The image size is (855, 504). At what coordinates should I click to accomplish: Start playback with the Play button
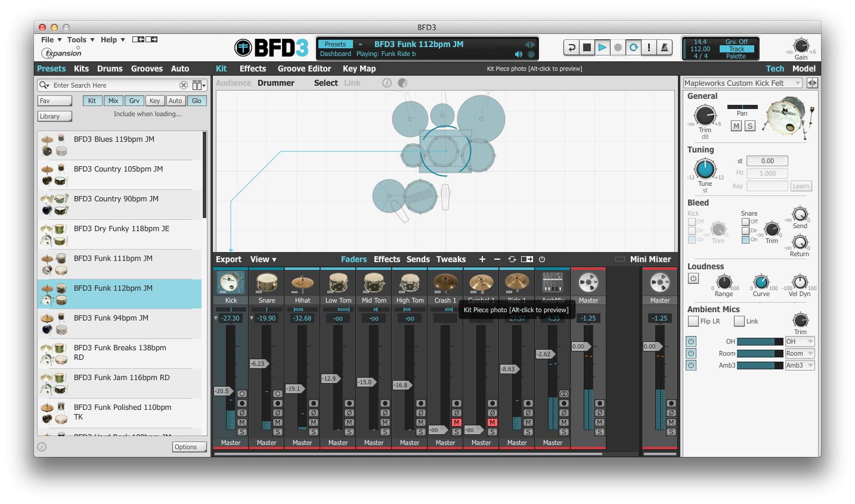click(602, 48)
